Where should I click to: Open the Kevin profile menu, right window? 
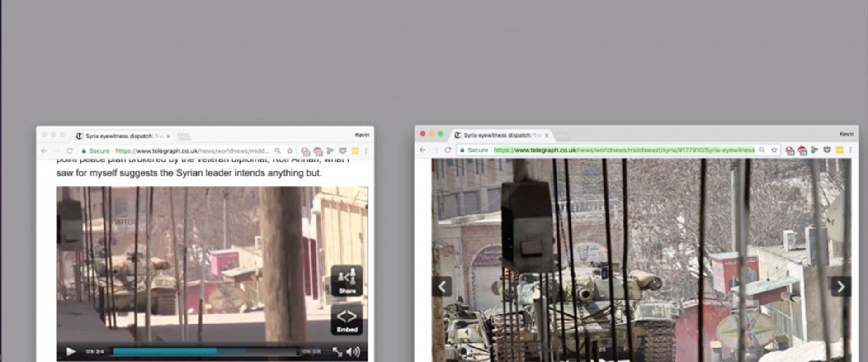click(x=846, y=134)
